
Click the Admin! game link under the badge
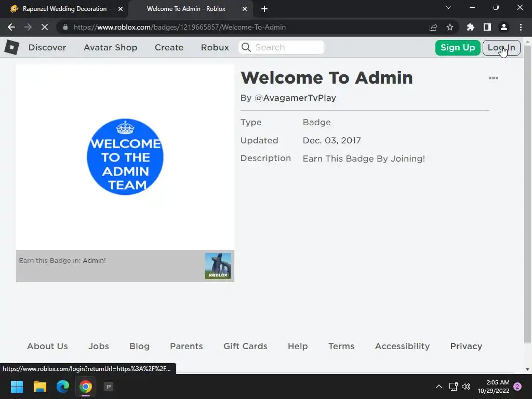(x=95, y=261)
